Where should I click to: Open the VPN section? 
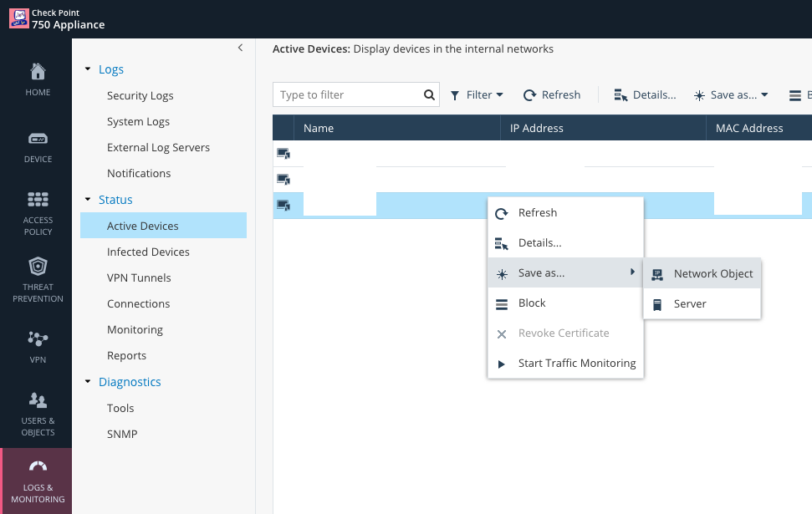pos(38,348)
